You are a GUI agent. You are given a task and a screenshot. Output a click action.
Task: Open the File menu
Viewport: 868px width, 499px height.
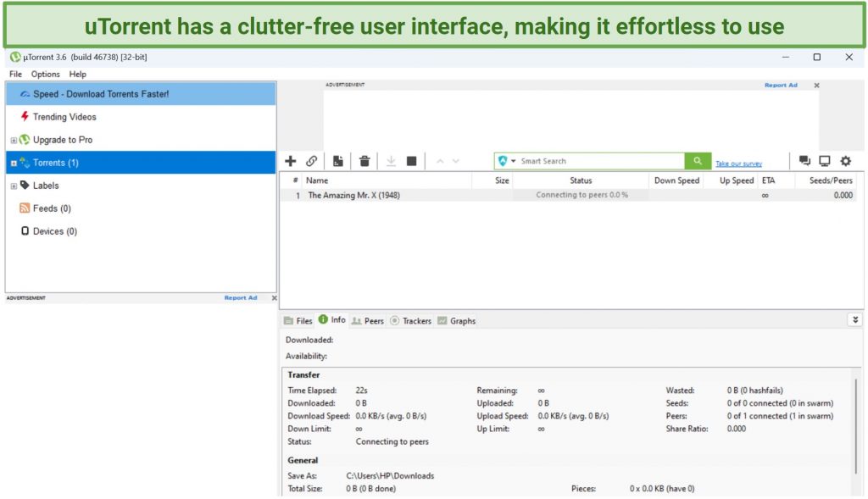click(15, 75)
